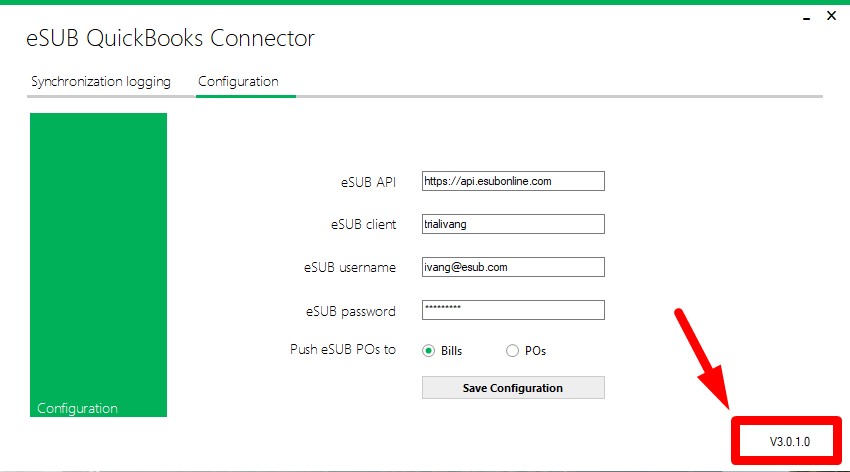This screenshot has height=472, width=850.
Task: Close the eSUB QuickBooks Connector window
Action: tap(831, 16)
